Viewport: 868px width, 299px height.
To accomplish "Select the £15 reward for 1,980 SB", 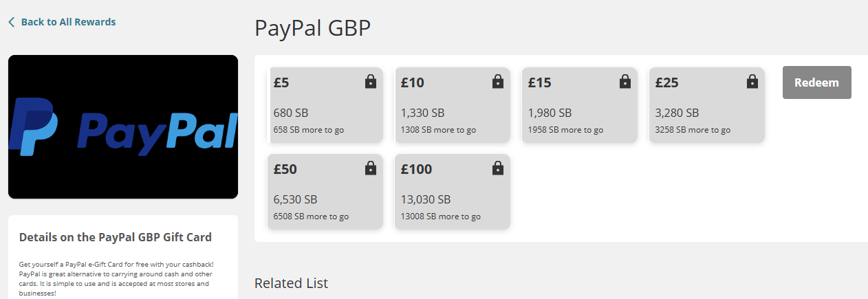I will (x=580, y=105).
